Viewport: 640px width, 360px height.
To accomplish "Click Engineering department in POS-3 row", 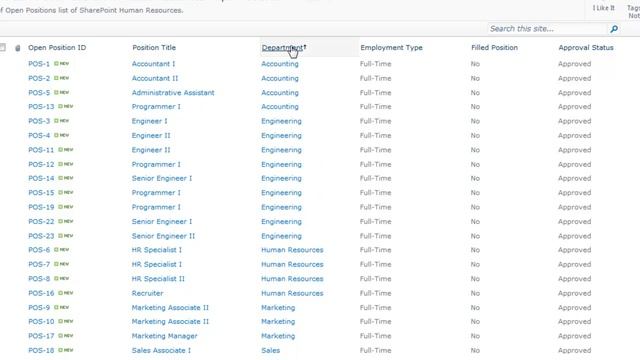I will click(281, 121).
